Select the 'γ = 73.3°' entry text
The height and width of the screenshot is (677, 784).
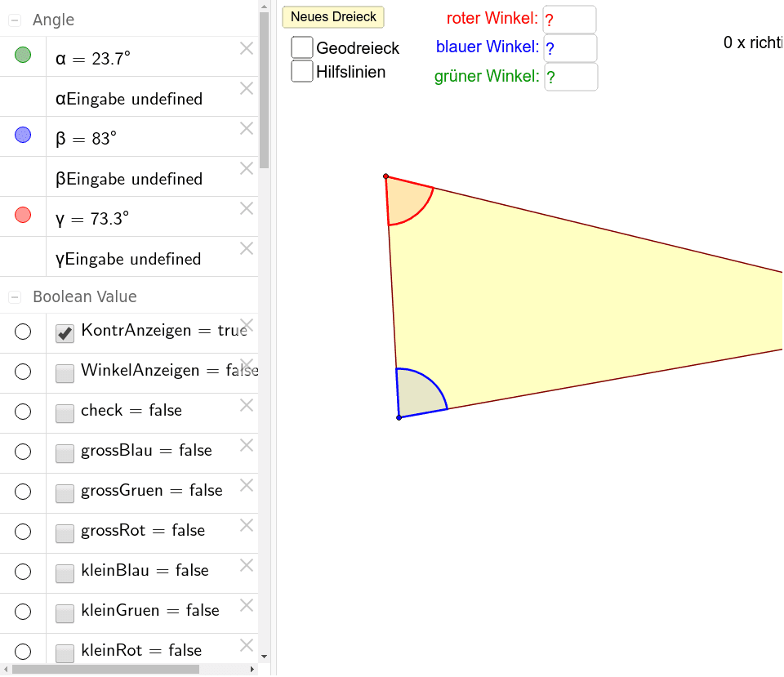tap(92, 219)
